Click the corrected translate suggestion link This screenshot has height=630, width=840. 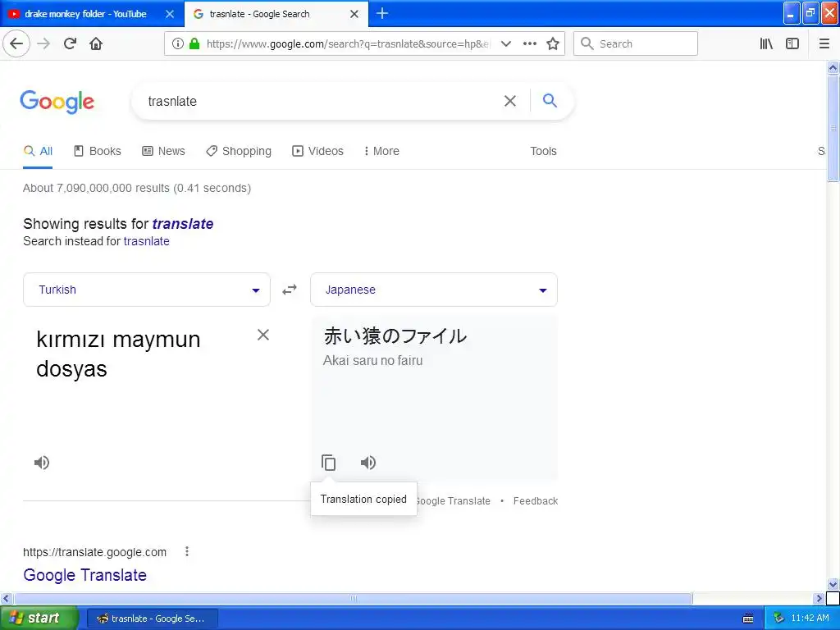pyautogui.click(x=183, y=224)
